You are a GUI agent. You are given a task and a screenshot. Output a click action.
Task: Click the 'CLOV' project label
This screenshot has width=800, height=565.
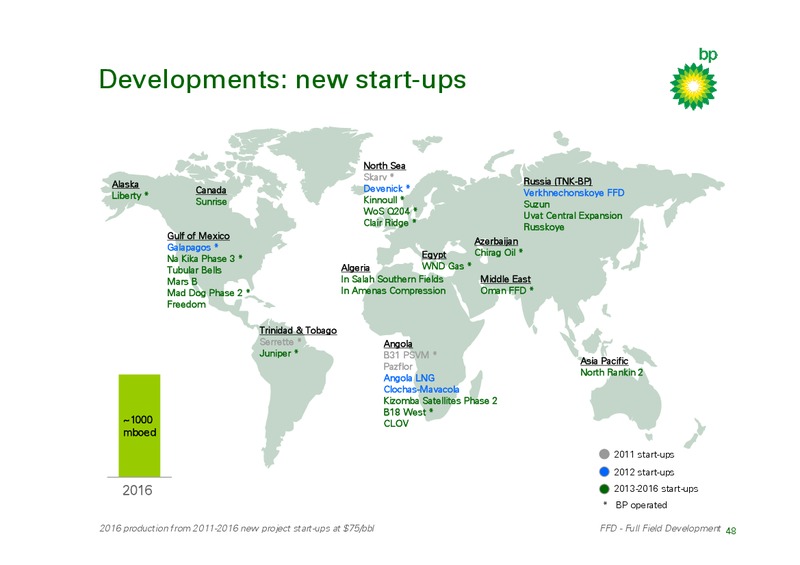(396, 423)
